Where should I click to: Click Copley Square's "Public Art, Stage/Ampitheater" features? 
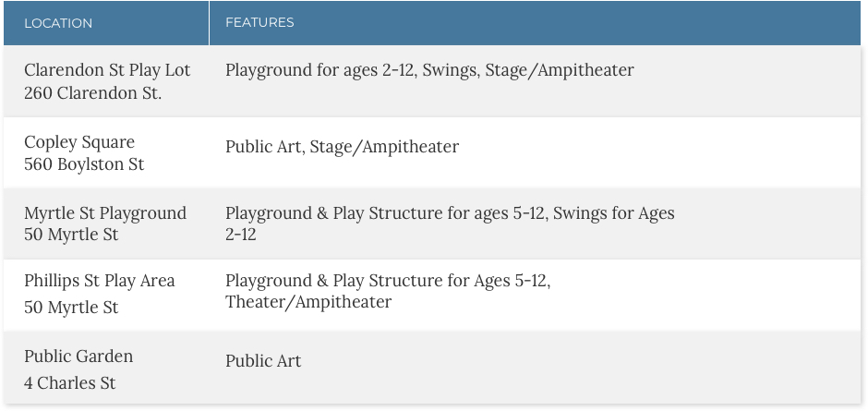click(x=342, y=147)
